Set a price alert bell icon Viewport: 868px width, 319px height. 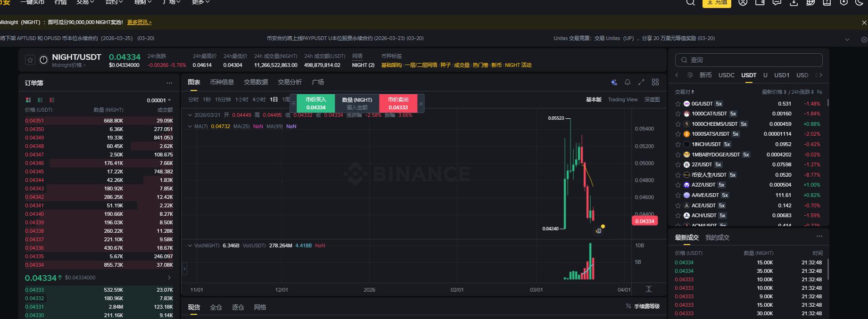628,82
